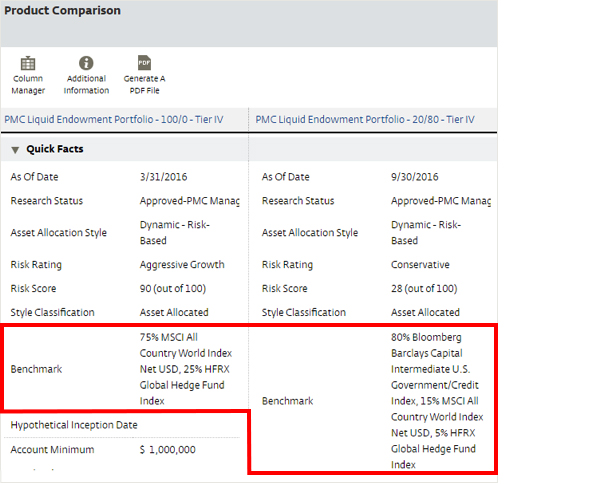The image size is (590, 484).
Task: Click the Generate A PDF File icon
Action: (x=144, y=63)
